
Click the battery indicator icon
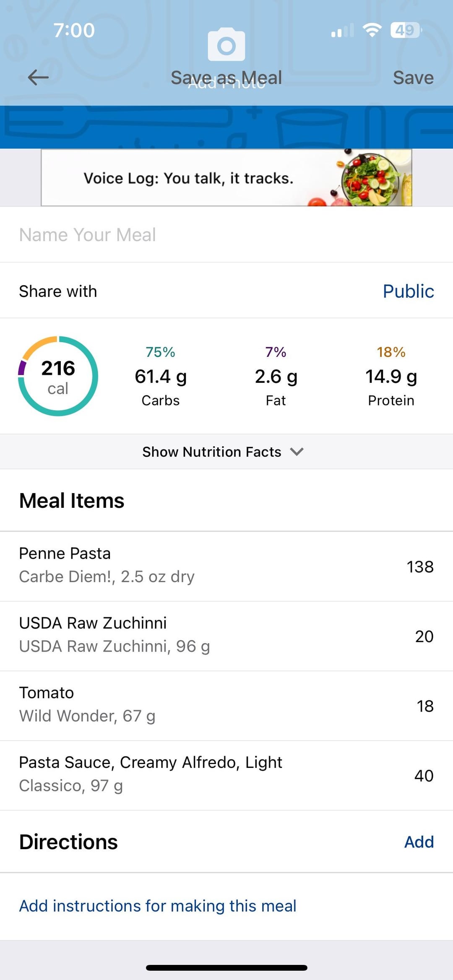[x=406, y=30]
